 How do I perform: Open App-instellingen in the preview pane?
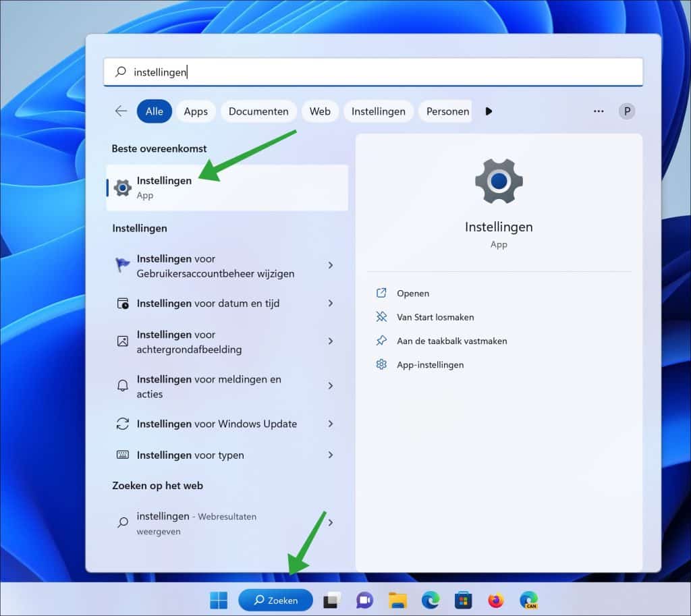point(430,365)
